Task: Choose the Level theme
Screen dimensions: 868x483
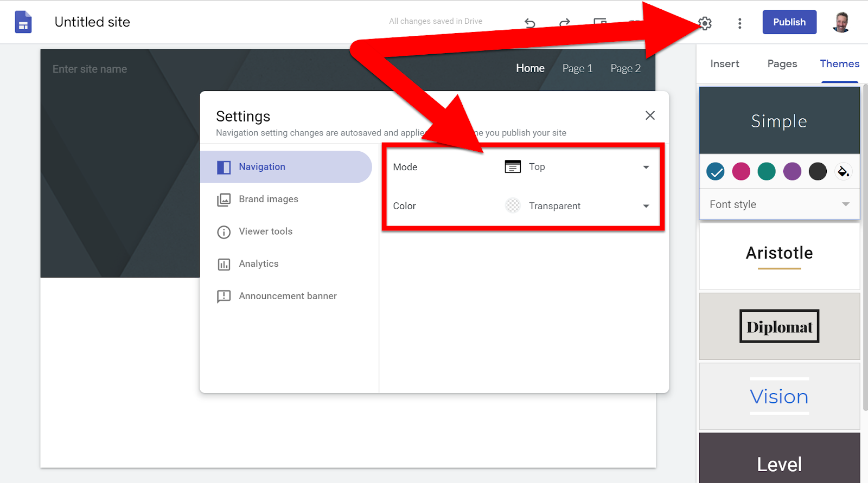Action: pyautogui.click(x=780, y=458)
